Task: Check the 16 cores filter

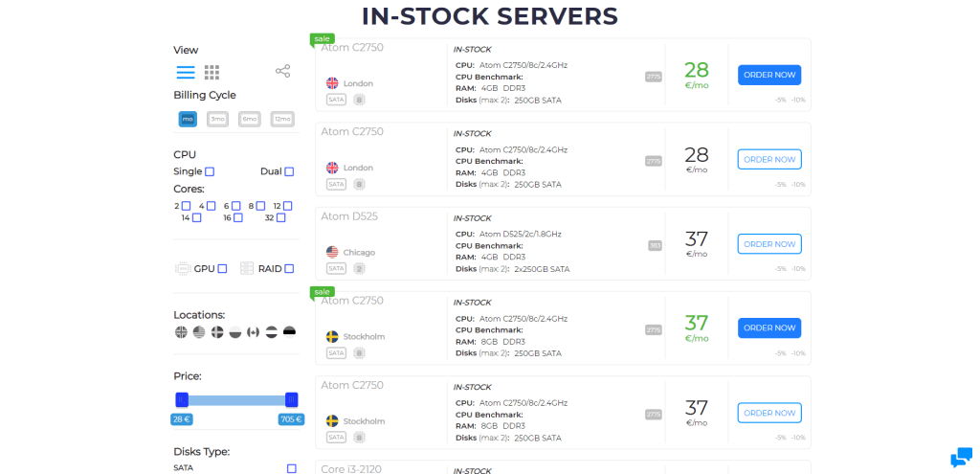Action: [237, 217]
